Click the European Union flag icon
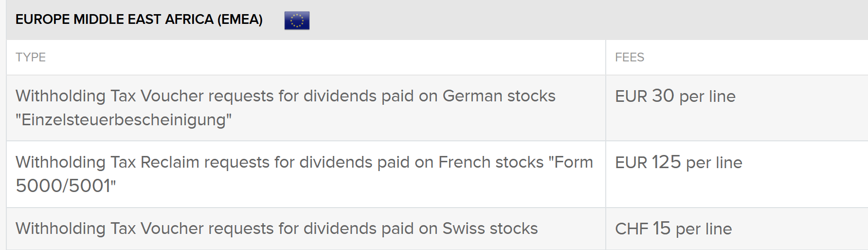 297,20
